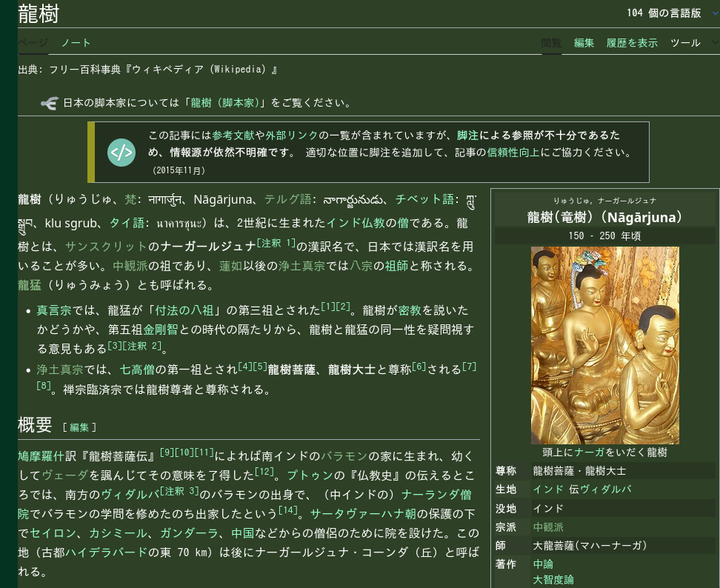Open 履歴を表示 history tab
The width and height of the screenshot is (720, 588).
click(x=632, y=43)
